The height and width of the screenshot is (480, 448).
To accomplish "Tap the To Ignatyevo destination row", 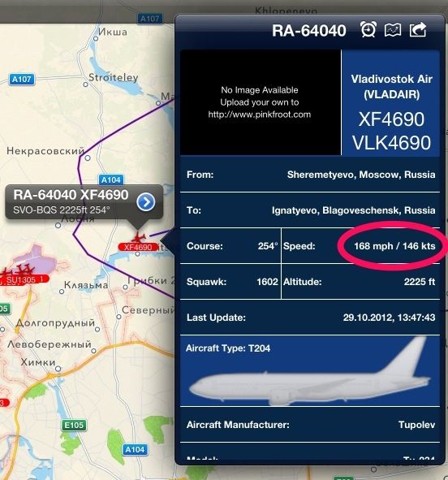I will click(310, 210).
